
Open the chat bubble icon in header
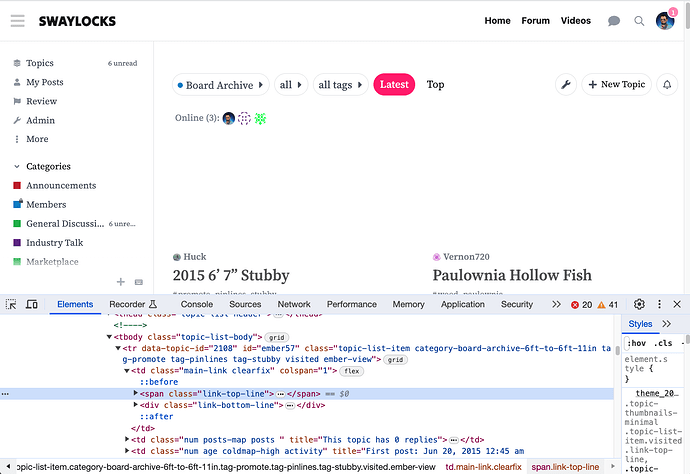pyautogui.click(x=614, y=21)
